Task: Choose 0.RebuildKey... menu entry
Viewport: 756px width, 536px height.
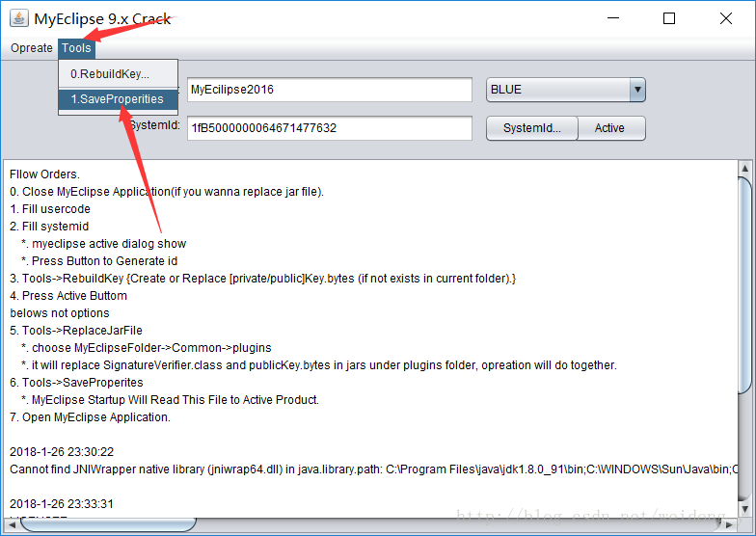Action: click(118, 73)
